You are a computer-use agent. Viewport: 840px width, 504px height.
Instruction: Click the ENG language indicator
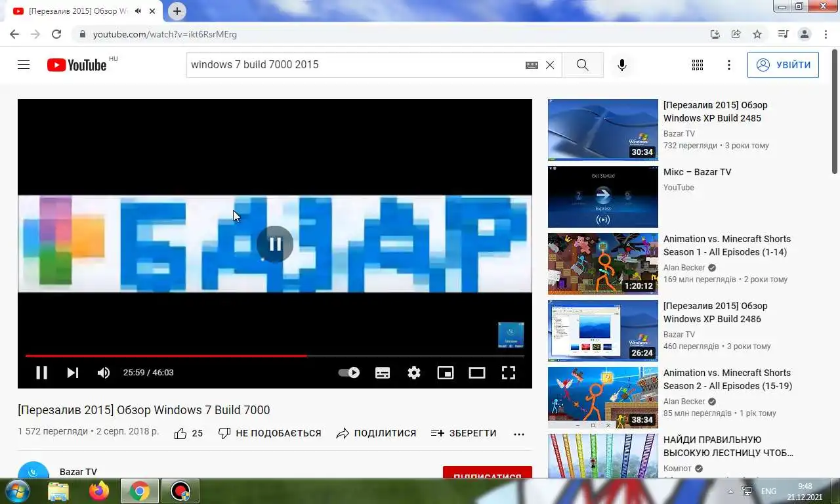(768, 492)
